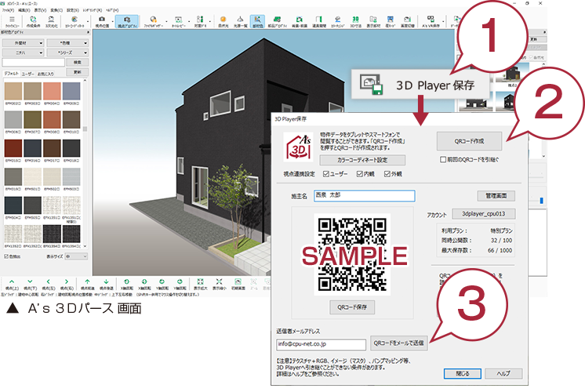The width and height of the screenshot is (585, 392).
Task: Open the color coordinate toolbar tool
Action: (x=74, y=21)
